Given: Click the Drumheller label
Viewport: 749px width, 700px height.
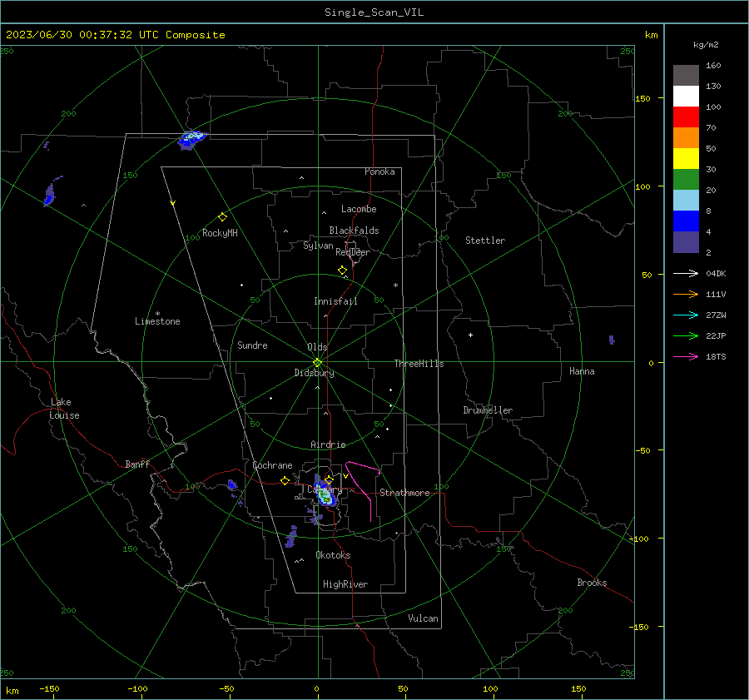Looking at the screenshot, I should tap(488, 410).
